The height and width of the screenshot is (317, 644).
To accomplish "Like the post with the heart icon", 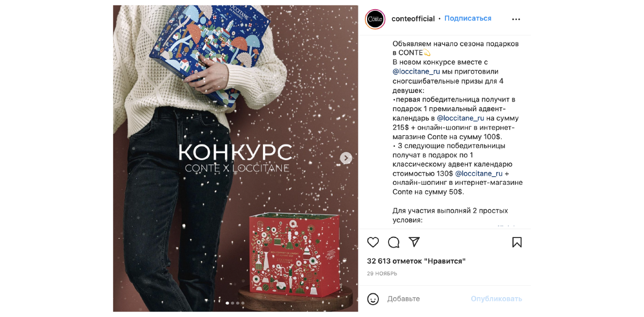I will [373, 242].
